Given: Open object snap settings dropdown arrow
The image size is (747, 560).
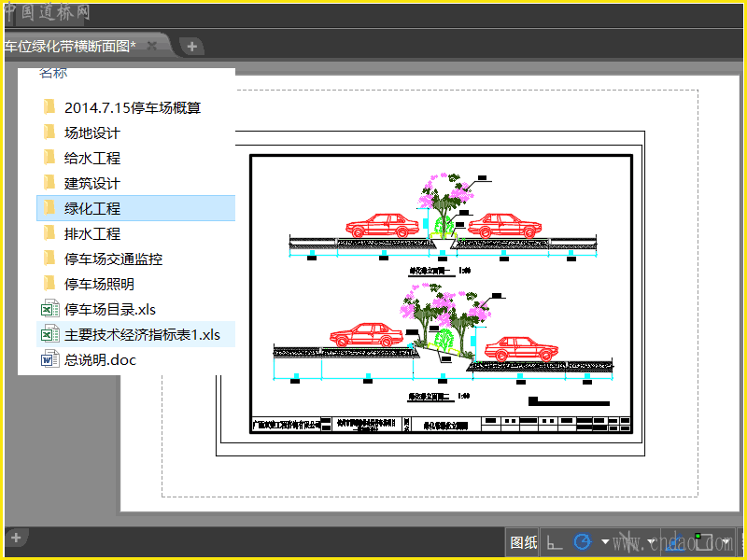Looking at the screenshot, I should (726, 542).
